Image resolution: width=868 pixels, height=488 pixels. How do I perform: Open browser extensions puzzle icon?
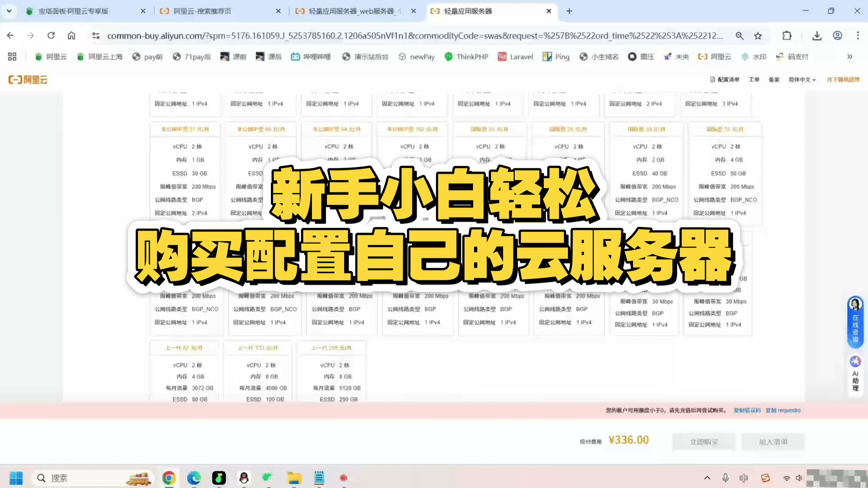coord(787,36)
